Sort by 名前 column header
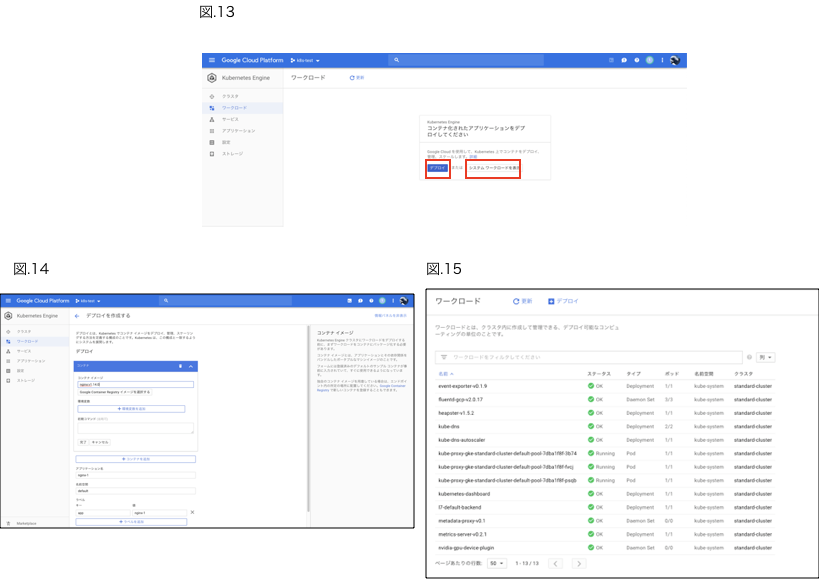 tap(446, 374)
